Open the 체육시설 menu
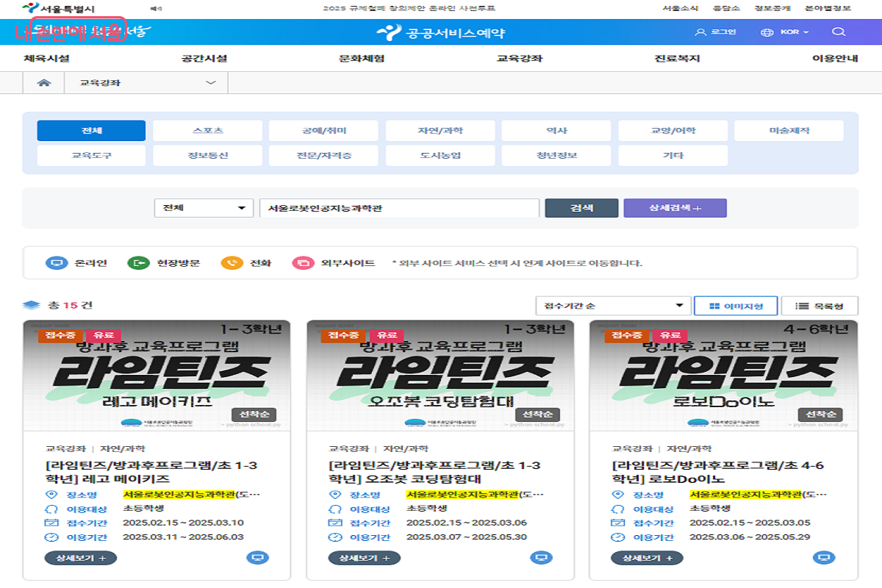The width and height of the screenshot is (882, 588). (46, 59)
